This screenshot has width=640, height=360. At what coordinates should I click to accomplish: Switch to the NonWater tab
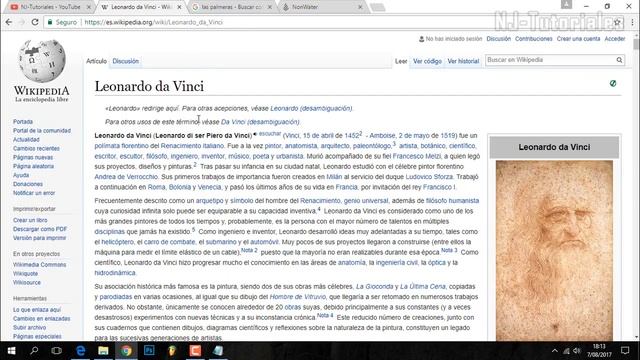point(318,7)
